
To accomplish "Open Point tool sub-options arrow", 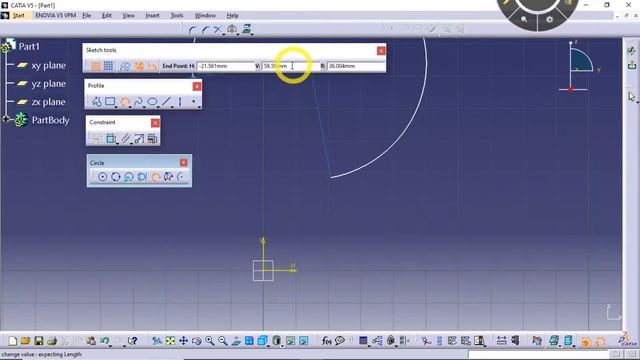I will [199, 107].
